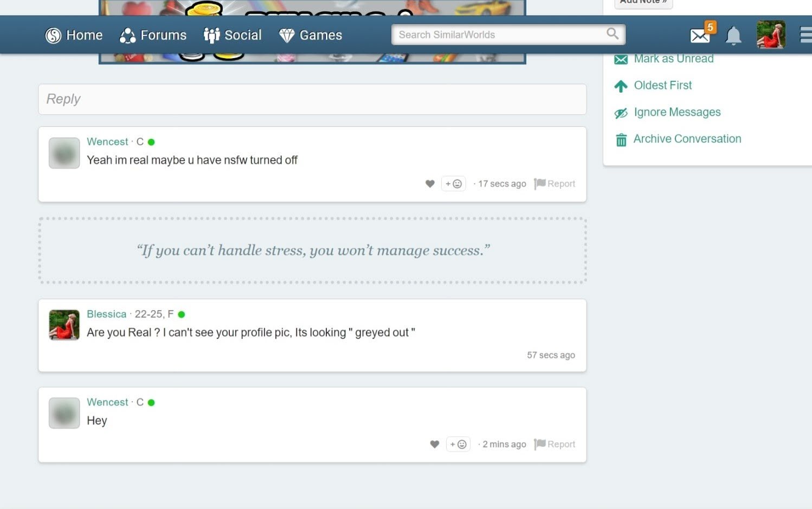Archive this conversation
This screenshot has height=509, width=812.
pyautogui.click(x=687, y=139)
